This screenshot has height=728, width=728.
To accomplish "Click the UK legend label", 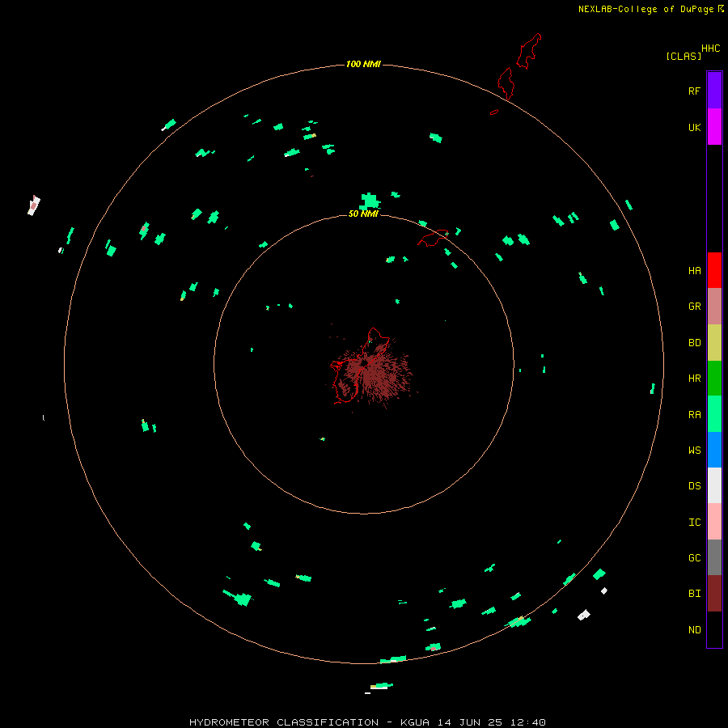I will (x=694, y=127).
